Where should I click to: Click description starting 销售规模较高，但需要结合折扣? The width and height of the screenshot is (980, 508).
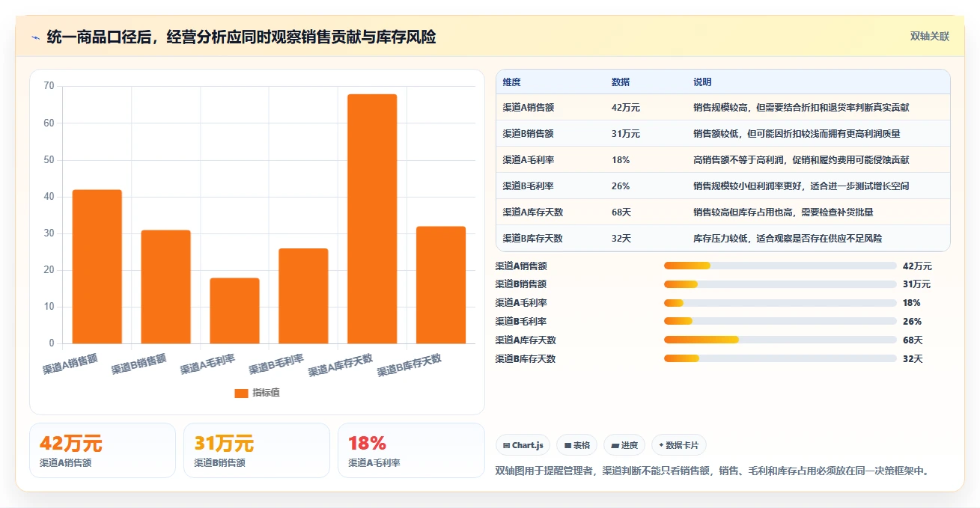coord(801,108)
